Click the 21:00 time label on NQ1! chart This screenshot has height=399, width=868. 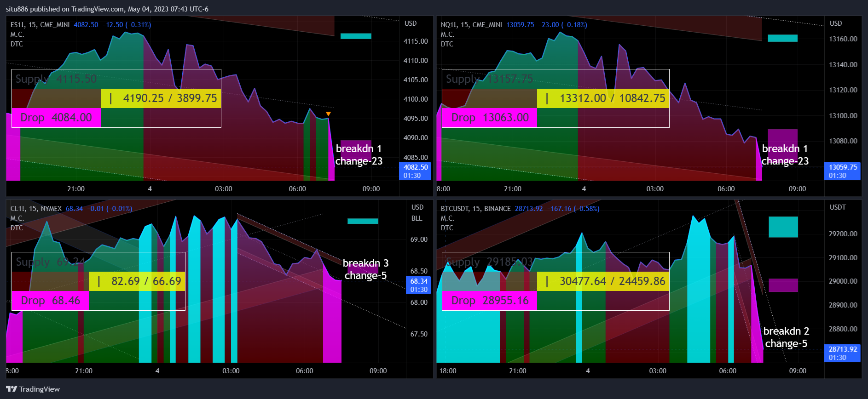click(x=513, y=189)
